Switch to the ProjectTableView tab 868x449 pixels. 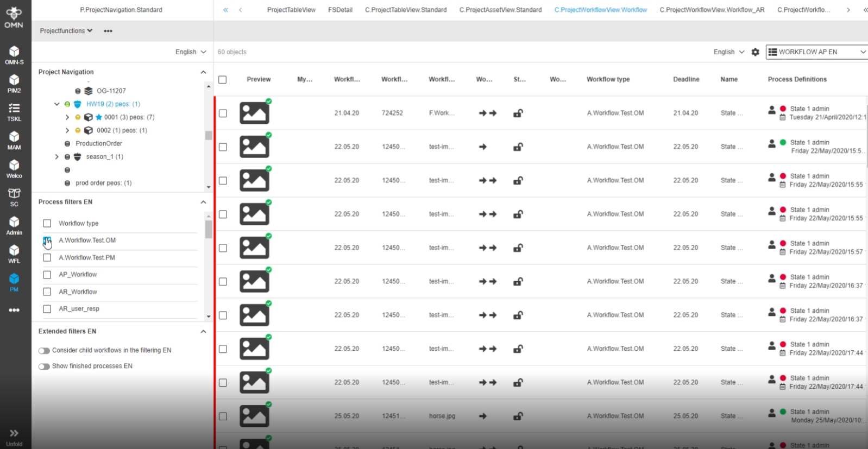click(291, 10)
